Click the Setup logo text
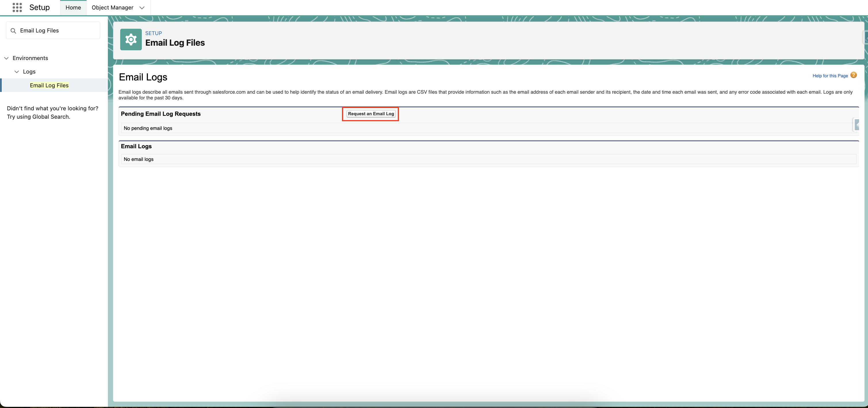868x408 pixels. 39,7
